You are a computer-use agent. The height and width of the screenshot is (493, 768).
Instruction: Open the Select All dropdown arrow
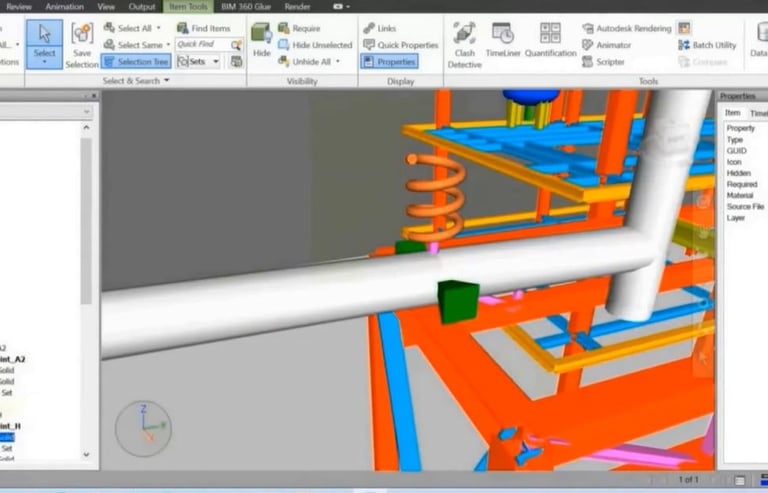pos(158,28)
